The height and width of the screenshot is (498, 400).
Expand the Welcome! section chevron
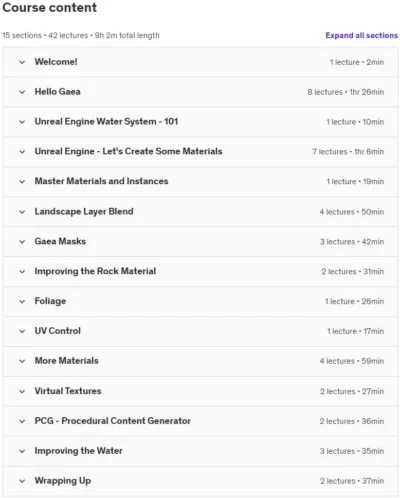click(x=22, y=62)
